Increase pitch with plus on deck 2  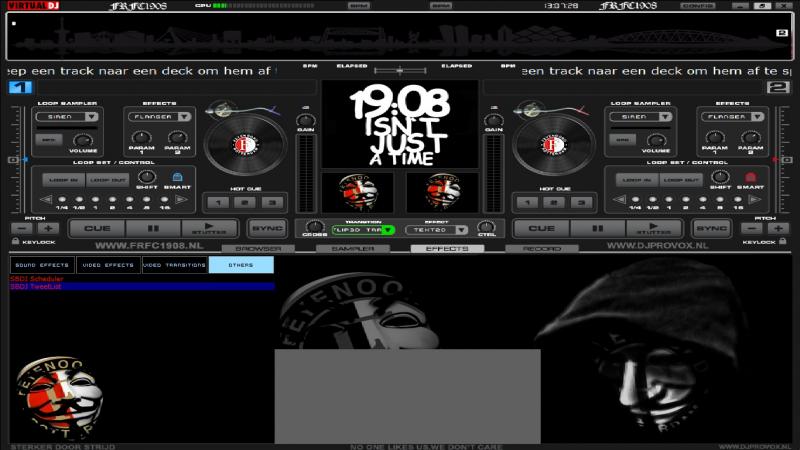click(778, 228)
